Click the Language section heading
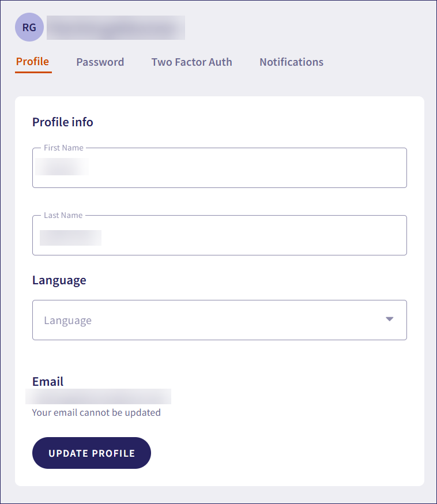The width and height of the screenshot is (437, 504). coord(59,280)
